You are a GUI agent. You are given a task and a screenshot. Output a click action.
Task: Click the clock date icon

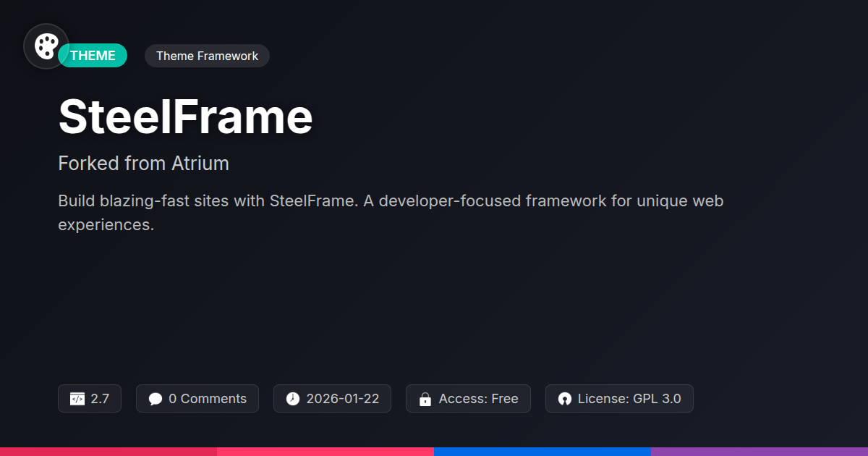293,399
